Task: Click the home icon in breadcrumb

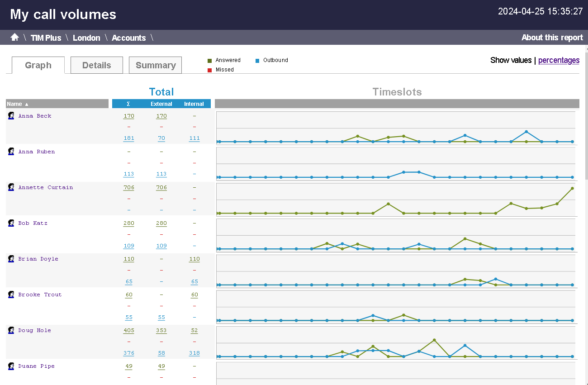Action: [x=14, y=37]
